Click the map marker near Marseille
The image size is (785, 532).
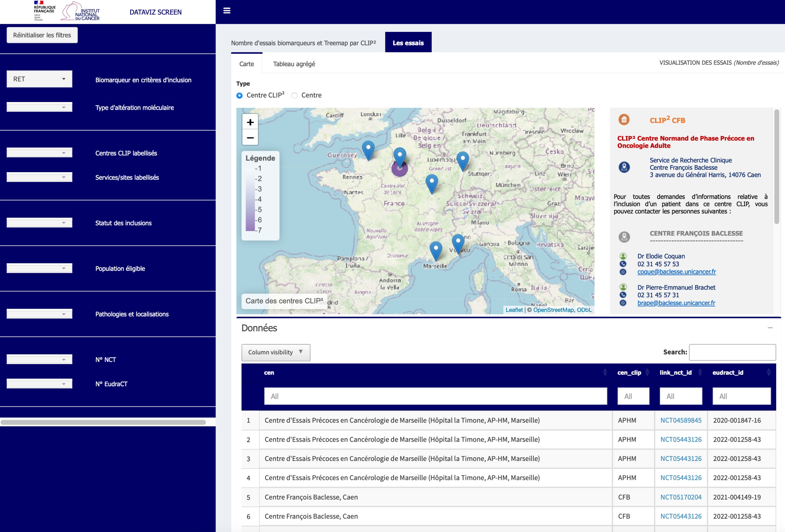(x=436, y=250)
